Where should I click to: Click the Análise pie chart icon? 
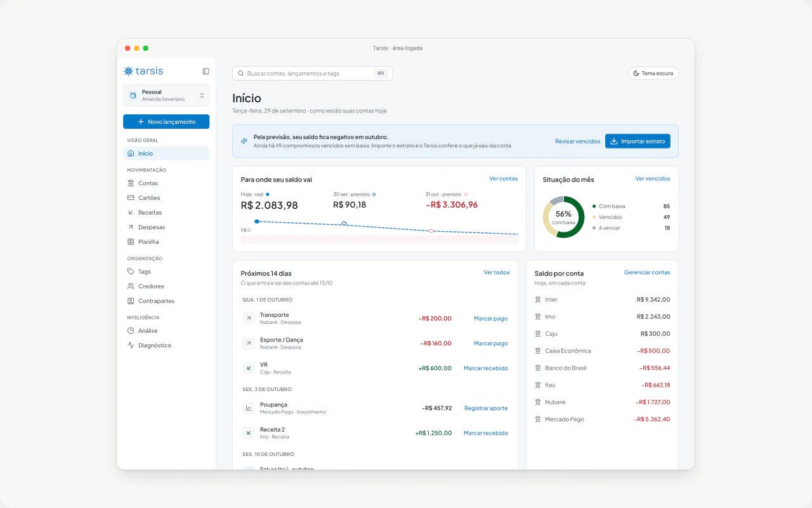pos(131,330)
